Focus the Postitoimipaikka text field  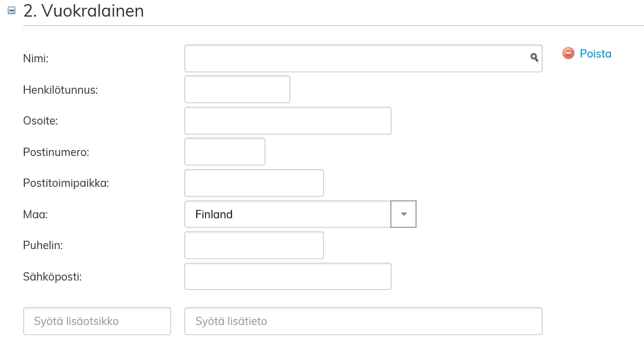254,183
